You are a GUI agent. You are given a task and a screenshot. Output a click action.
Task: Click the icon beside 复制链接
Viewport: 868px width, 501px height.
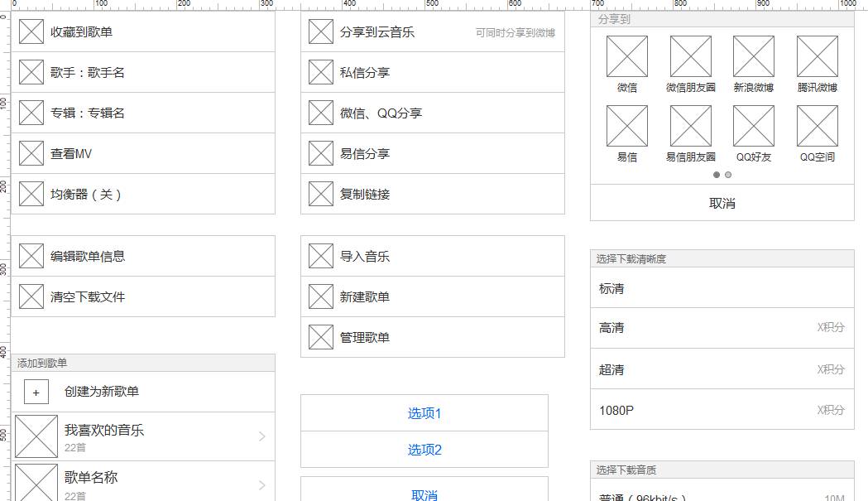(321, 194)
